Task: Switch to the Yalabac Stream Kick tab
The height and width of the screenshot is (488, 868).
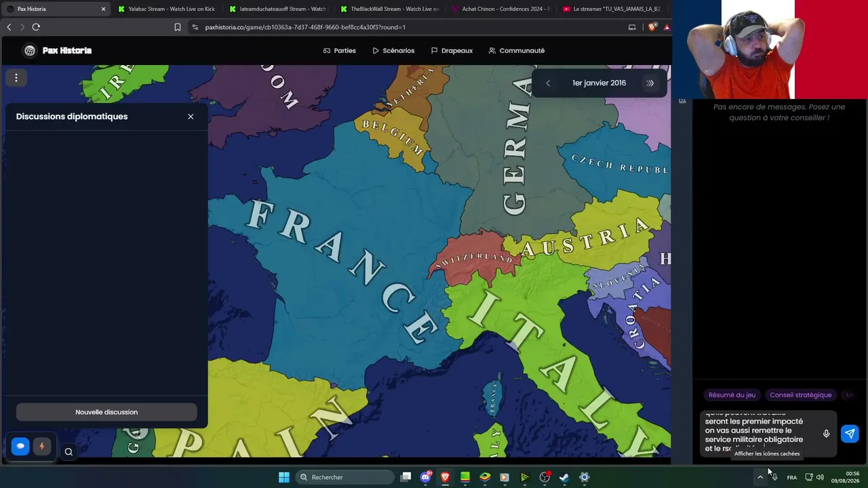Action: click(165, 9)
